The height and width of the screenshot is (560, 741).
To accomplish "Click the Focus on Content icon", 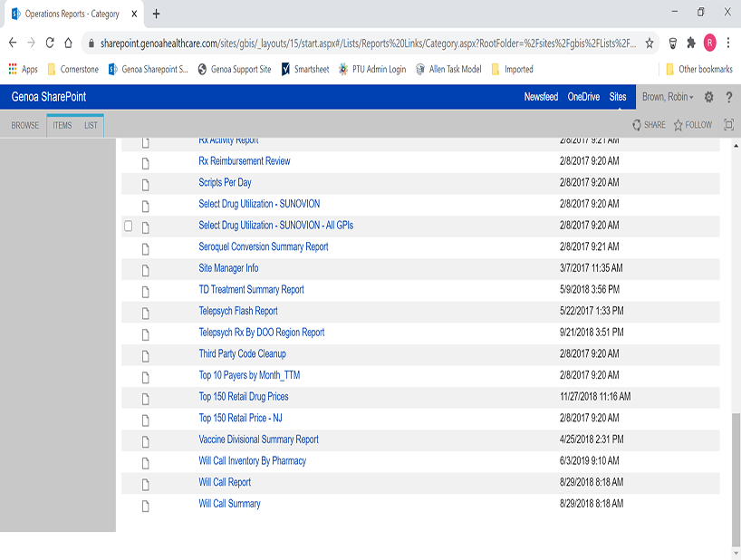I will [728, 125].
